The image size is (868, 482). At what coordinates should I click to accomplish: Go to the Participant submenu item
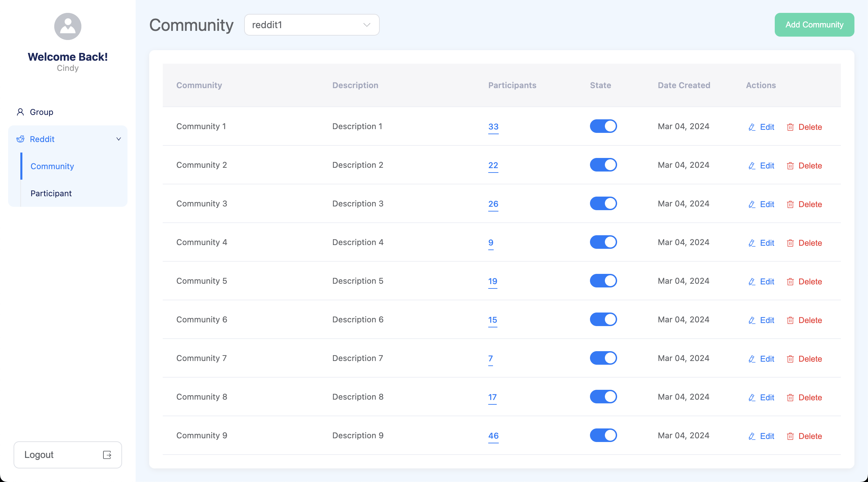[x=51, y=193]
